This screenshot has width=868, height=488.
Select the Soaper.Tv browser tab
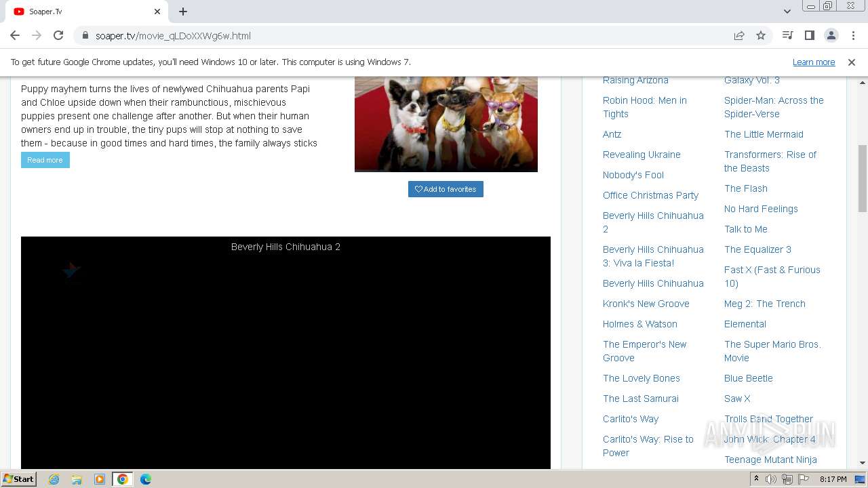(86, 12)
